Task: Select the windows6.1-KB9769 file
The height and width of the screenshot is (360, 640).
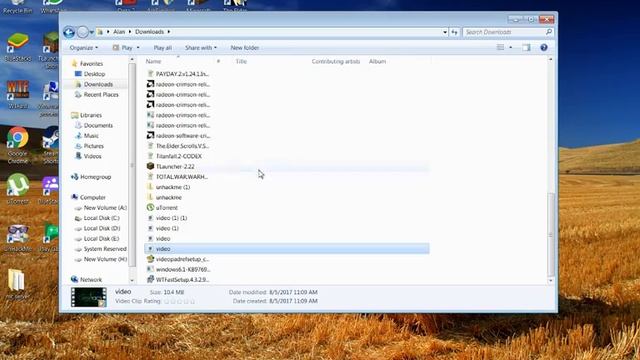Action: pyautogui.click(x=183, y=269)
